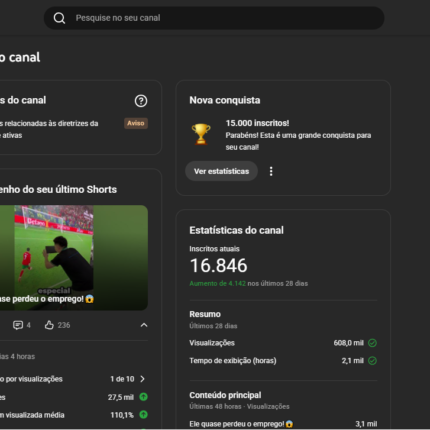Open three-dot menu beside Ver estatísticas
430x430 pixels.
coord(271,171)
